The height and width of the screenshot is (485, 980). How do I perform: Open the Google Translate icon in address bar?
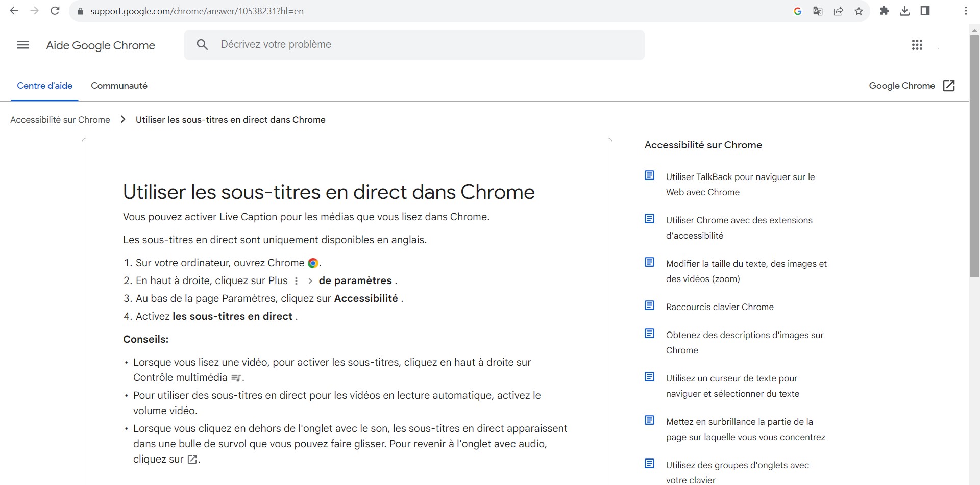[x=818, y=11]
